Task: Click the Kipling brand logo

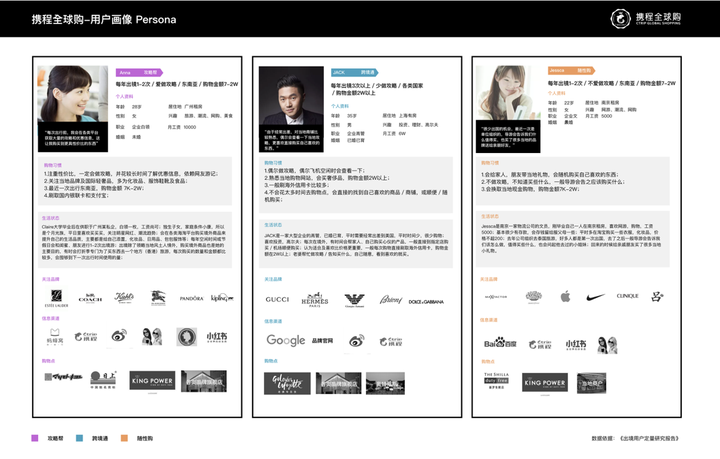Action: pos(222,298)
